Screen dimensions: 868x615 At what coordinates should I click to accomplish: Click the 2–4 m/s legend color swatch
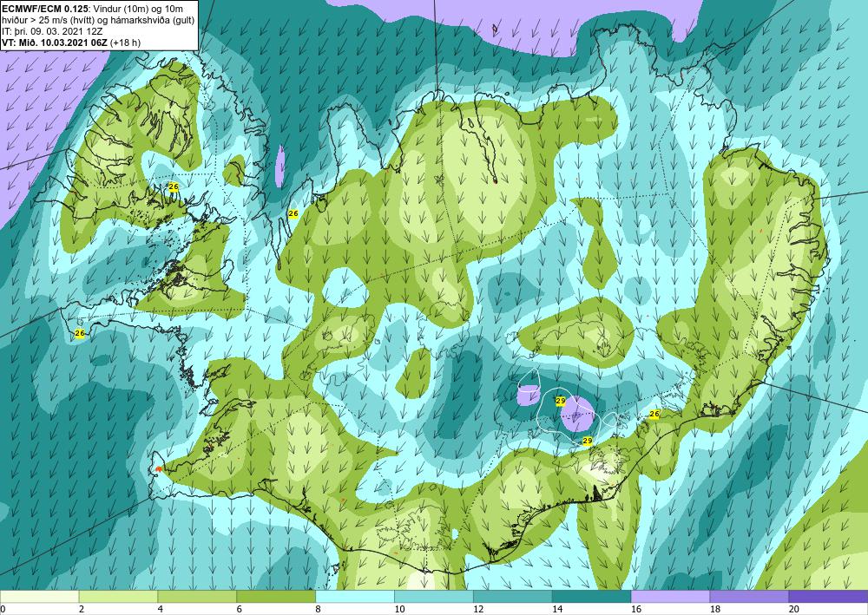pos(118,596)
